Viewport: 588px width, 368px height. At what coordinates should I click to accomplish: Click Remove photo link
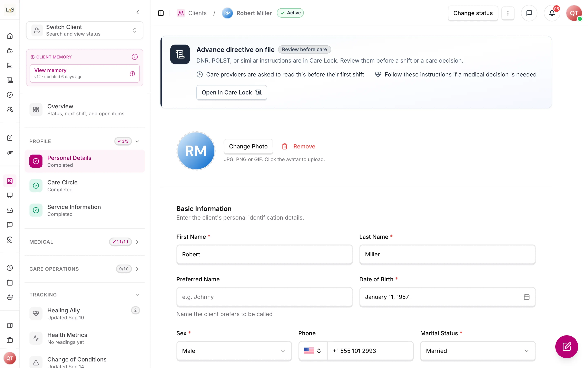click(x=298, y=146)
